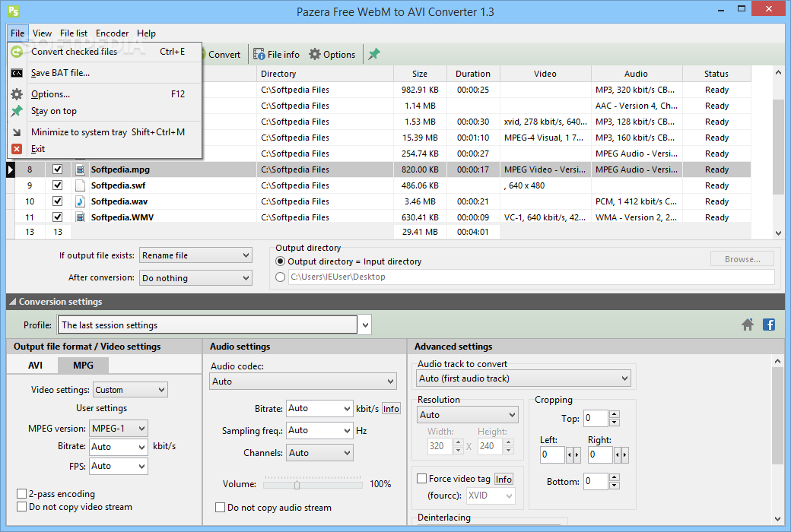This screenshot has height=532, width=791.
Task: Open the View menu
Action: click(x=42, y=33)
